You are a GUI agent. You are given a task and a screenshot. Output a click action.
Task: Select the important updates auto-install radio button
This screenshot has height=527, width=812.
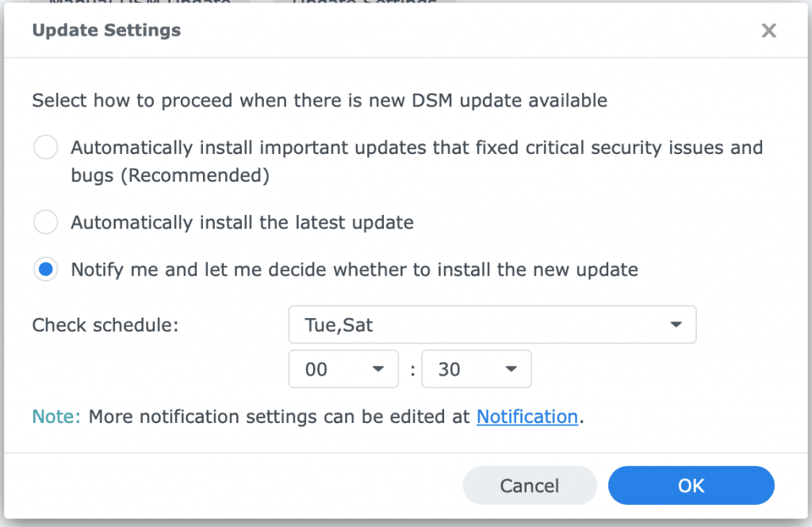point(46,148)
